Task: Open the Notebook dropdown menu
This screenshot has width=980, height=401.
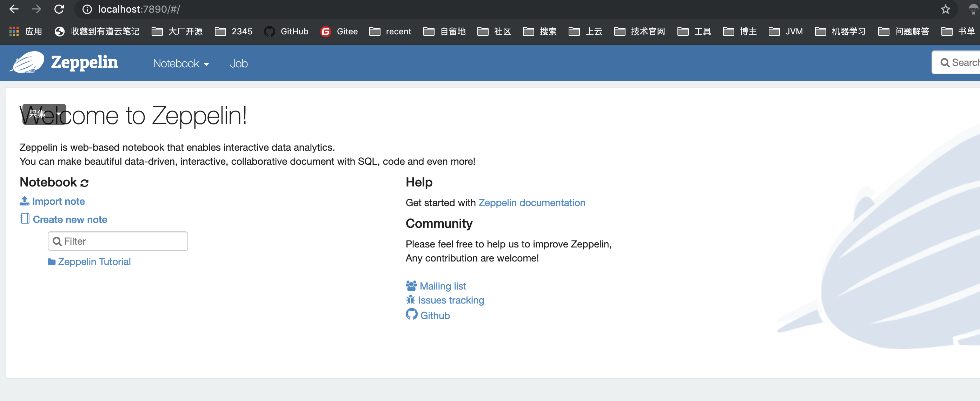Action: 181,63
